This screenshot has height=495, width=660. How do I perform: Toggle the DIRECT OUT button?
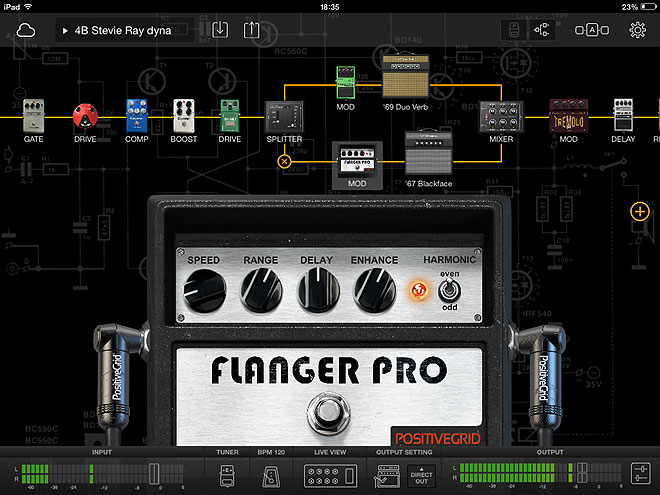(x=421, y=476)
